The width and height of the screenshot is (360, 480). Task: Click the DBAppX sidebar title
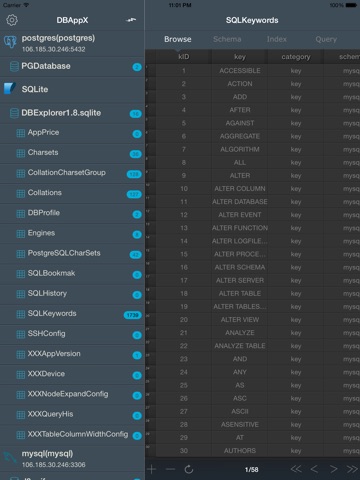coord(72,20)
